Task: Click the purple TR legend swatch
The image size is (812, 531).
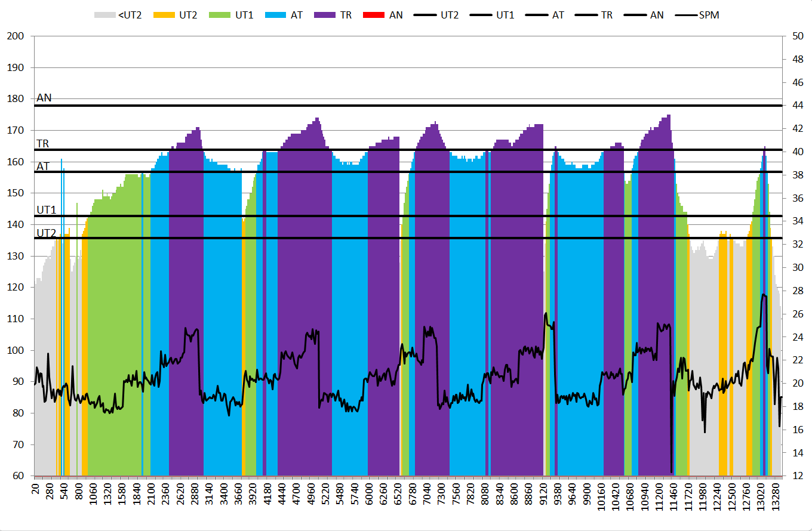Action: click(325, 15)
